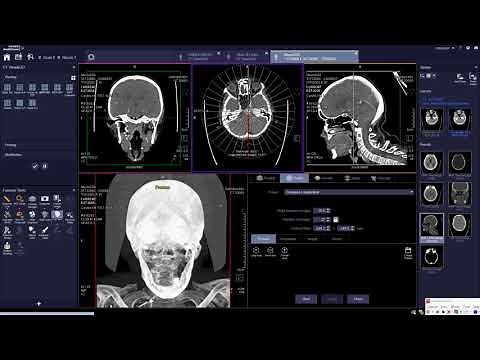
Task: Click the square icon inside sagittal view
Action: (410, 138)
